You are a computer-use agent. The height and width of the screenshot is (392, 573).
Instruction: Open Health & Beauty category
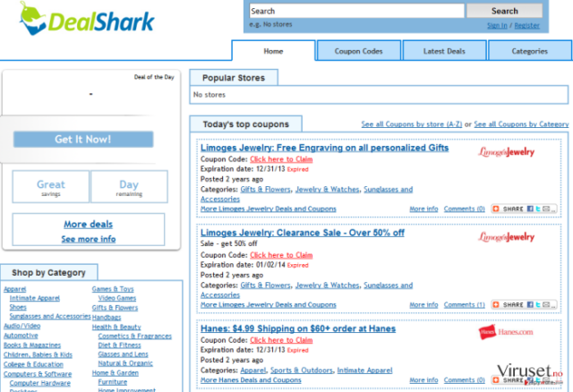tap(116, 327)
